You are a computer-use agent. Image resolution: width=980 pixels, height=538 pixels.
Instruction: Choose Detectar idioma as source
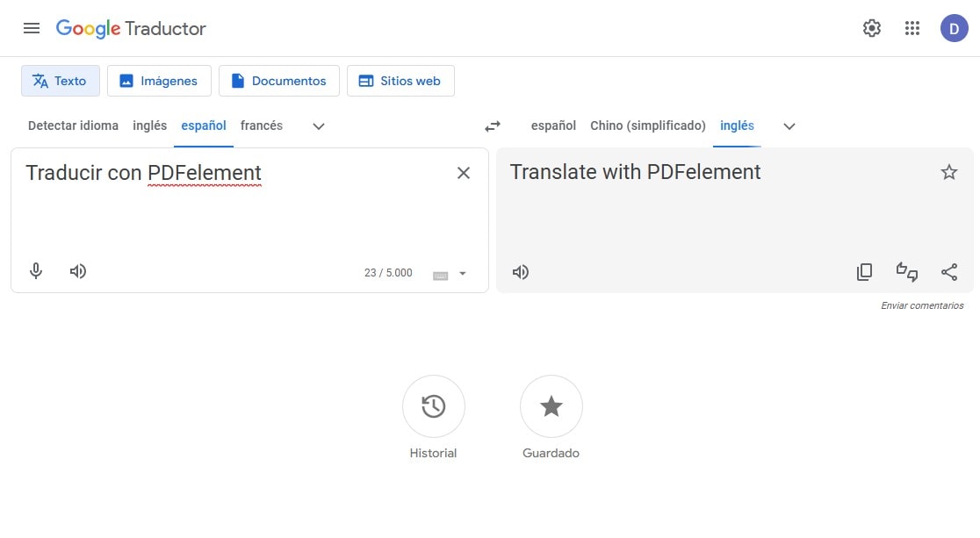73,126
